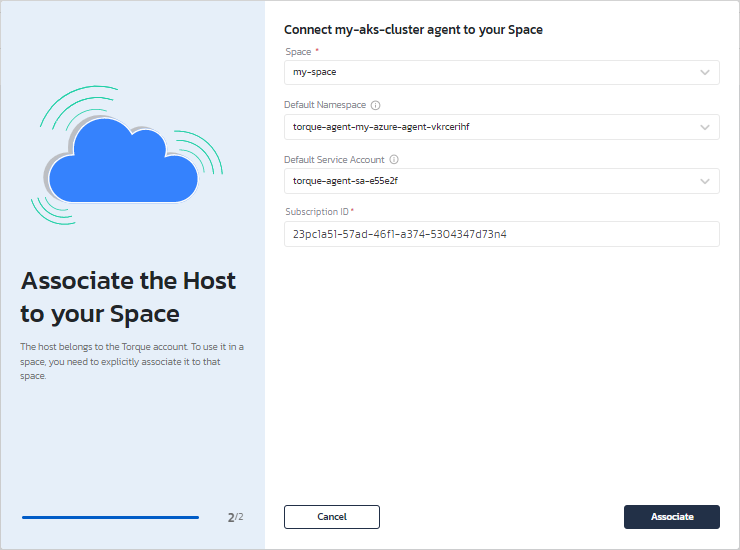Click the 2/2 step counter
740x550 pixels.
[x=235, y=517]
